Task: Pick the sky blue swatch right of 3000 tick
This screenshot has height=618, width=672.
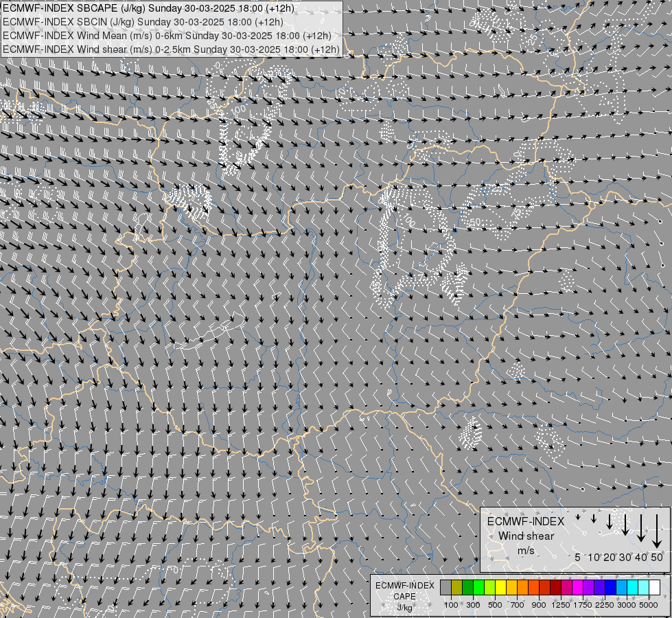Action: (622, 587)
